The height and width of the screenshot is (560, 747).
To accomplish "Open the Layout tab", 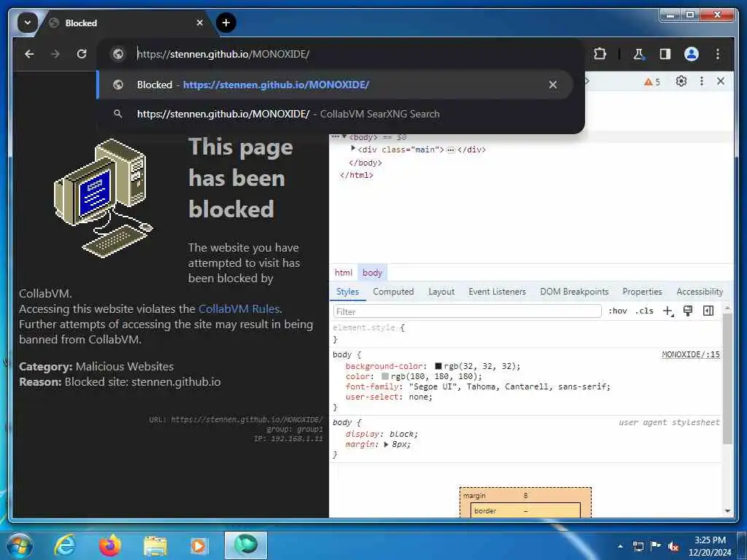I will (441, 292).
